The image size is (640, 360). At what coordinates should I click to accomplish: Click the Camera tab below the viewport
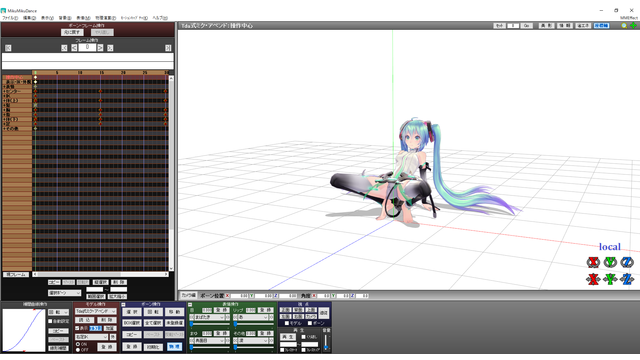(188, 295)
